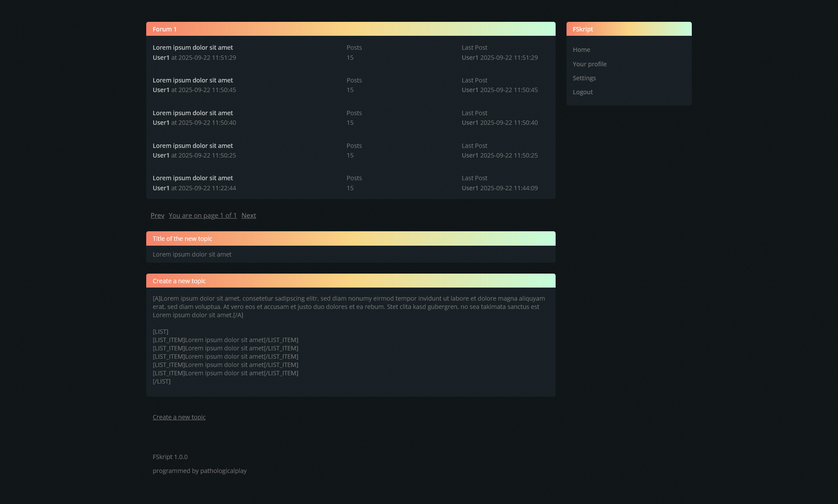Click the Next pagination link

point(248,216)
